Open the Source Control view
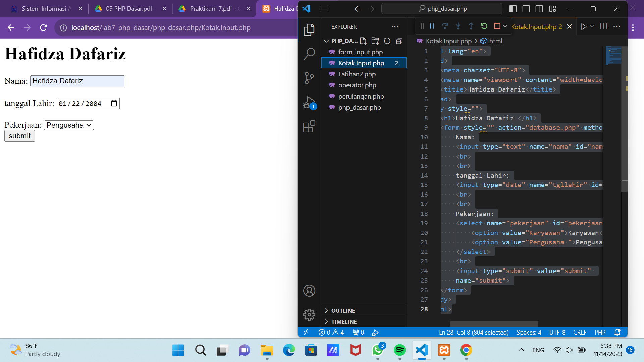 (309, 78)
